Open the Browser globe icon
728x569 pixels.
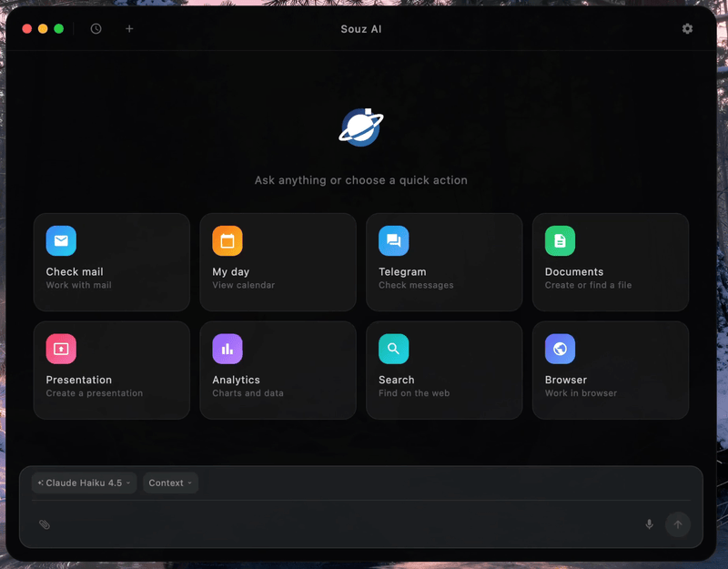coord(560,349)
